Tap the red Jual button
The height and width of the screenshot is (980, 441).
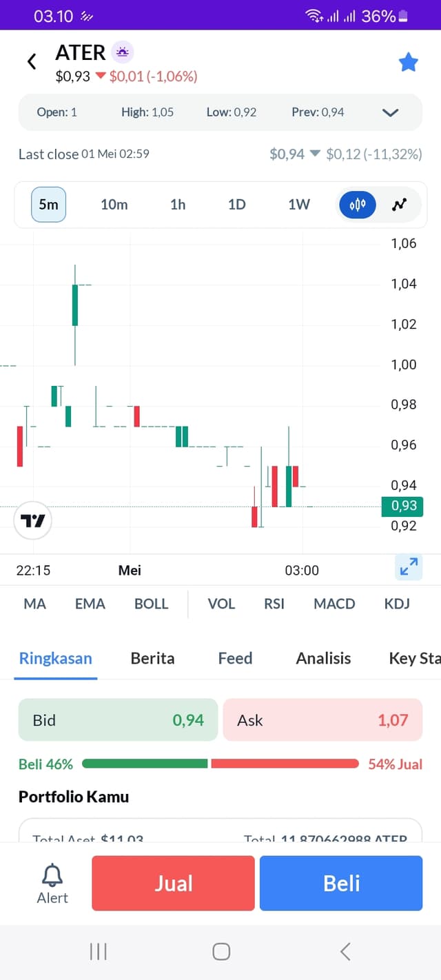(x=173, y=884)
